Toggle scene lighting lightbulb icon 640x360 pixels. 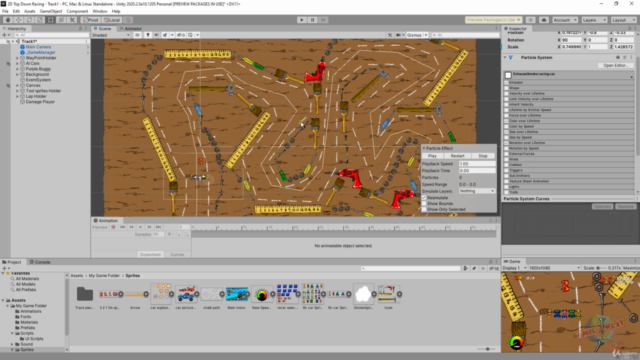pos(148,35)
